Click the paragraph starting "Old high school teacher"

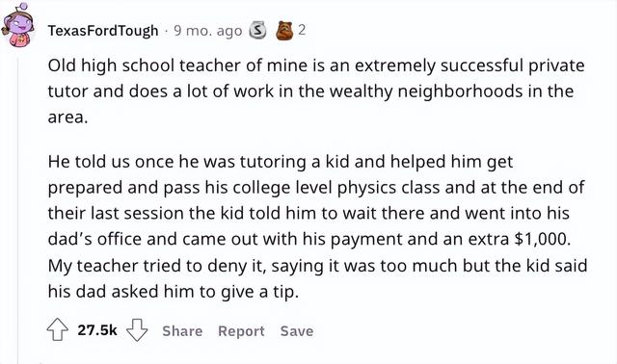(x=316, y=91)
